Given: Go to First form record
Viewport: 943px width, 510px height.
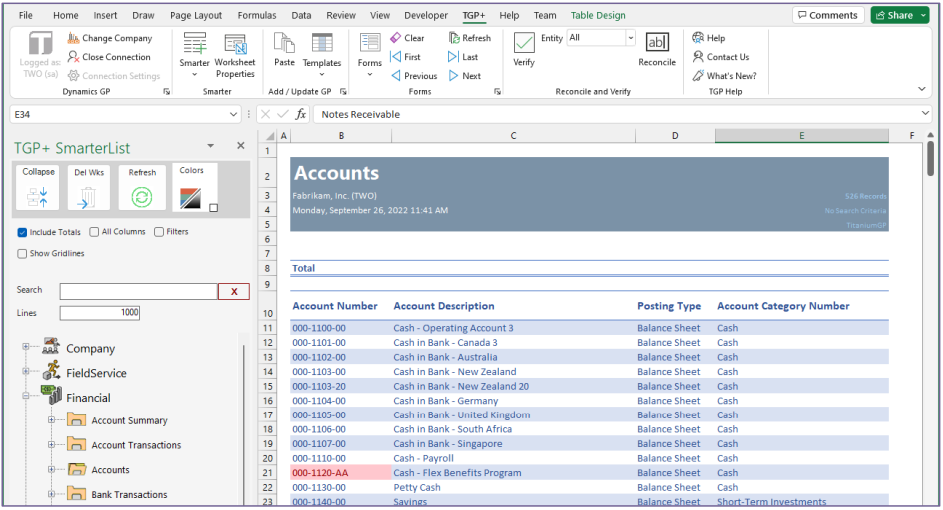Looking at the screenshot, I should point(405,57).
